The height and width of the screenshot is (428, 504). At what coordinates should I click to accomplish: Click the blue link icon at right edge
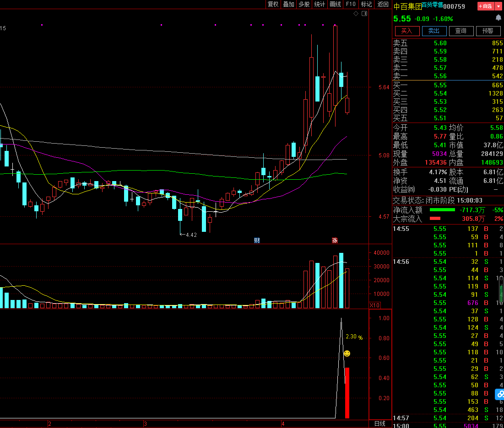coord(500,394)
